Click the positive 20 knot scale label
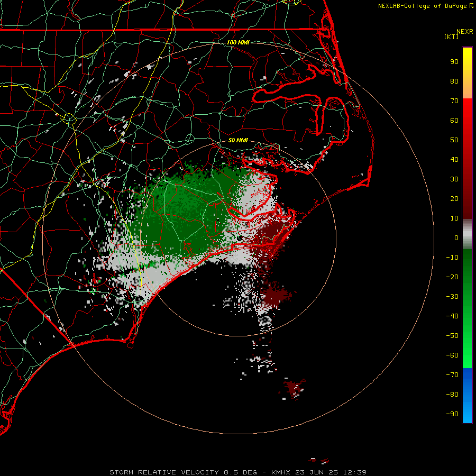This screenshot has width=476, height=476. [x=454, y=199]
